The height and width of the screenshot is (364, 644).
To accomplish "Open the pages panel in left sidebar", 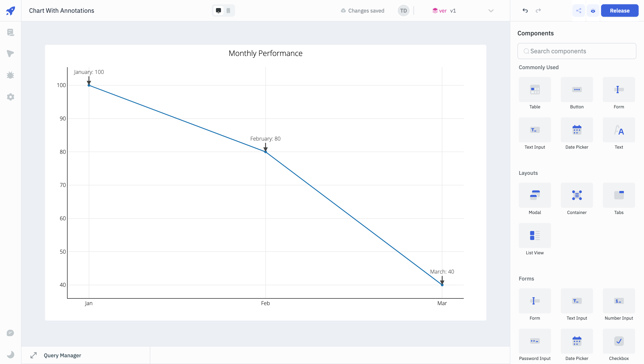I will 11,32.
